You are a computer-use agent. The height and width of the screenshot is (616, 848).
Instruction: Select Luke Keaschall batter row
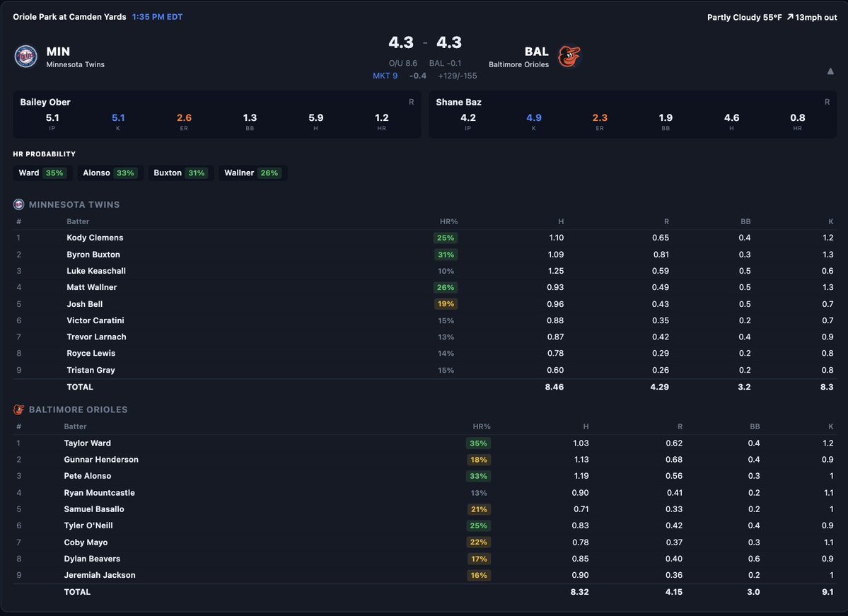click(x=424, y=271)
